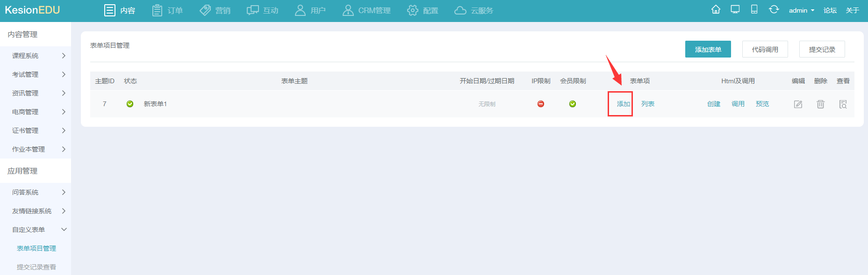The height and width of the screenshot is (275, 868).
Task: Open the CRM管理 top menu
Action: click(x=366, y=10)
